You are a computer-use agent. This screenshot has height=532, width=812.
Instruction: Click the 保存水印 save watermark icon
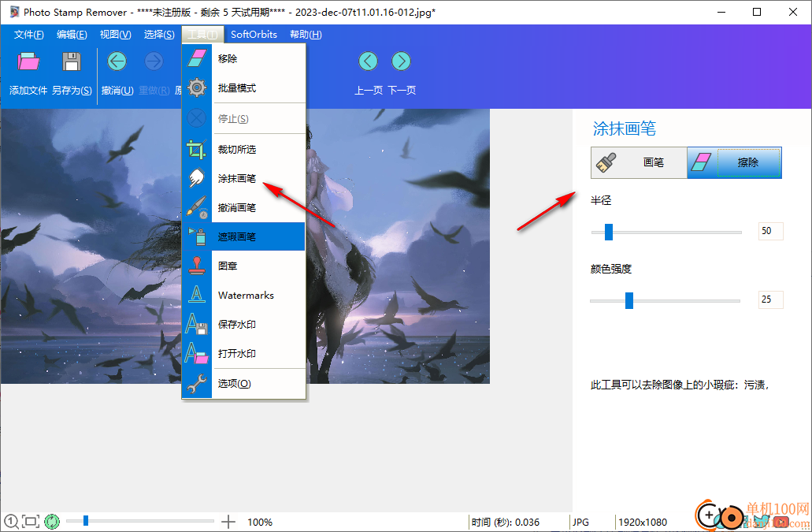pos(197,324)
